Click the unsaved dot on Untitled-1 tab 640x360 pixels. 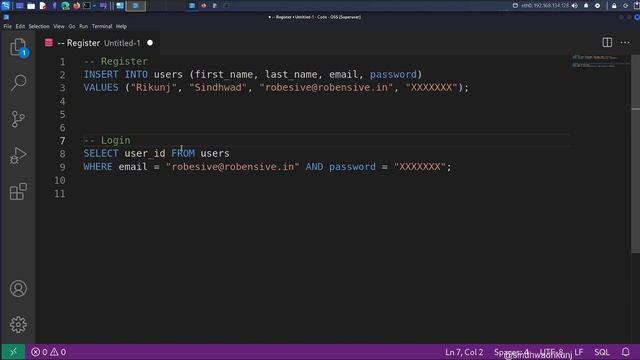click(x=150, y=43)
